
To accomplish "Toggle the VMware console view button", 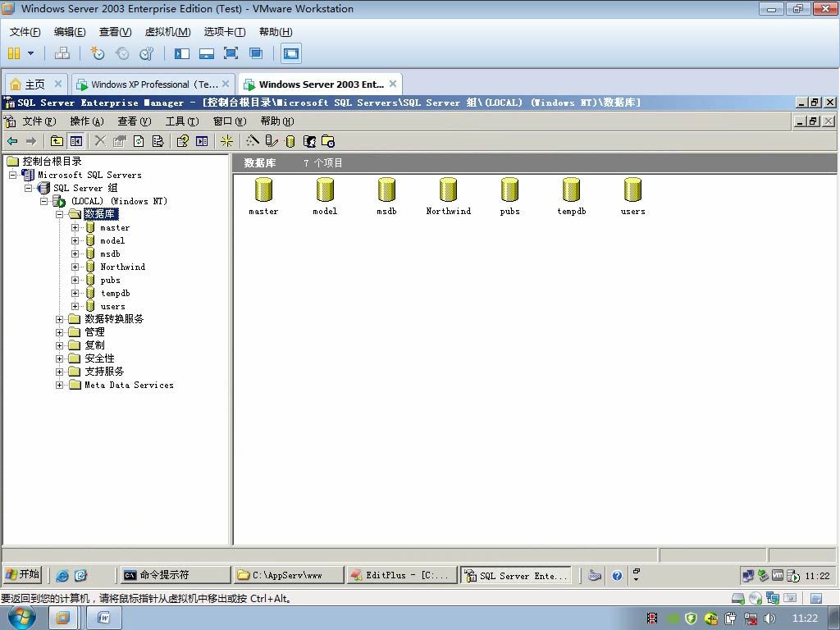I will pos(291,53).
